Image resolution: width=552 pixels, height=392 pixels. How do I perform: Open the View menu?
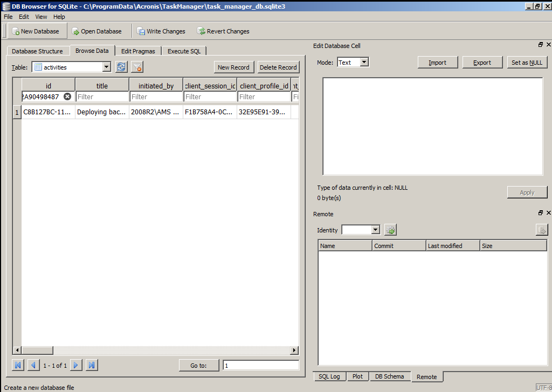click(41, 17)
